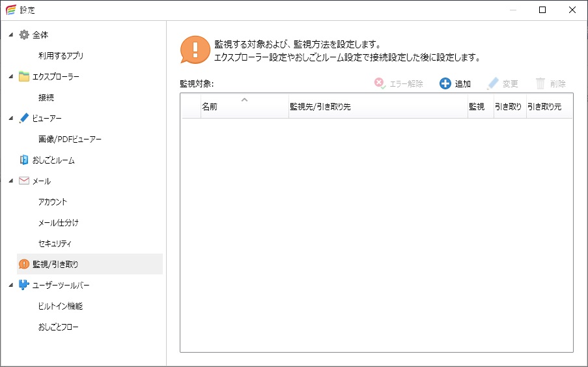Click the blue plus icon for 追加
Screen dimensions: 588x367
(x=445, y=83)
